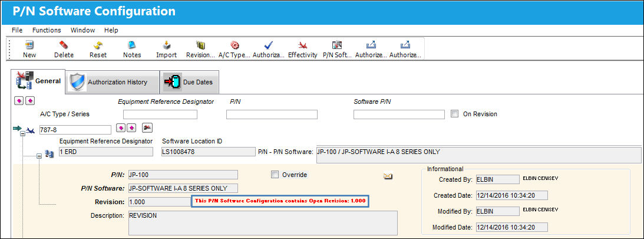Click the down-arrow button above A/C Type / Series
644x239 pixels.
point(19,100)
